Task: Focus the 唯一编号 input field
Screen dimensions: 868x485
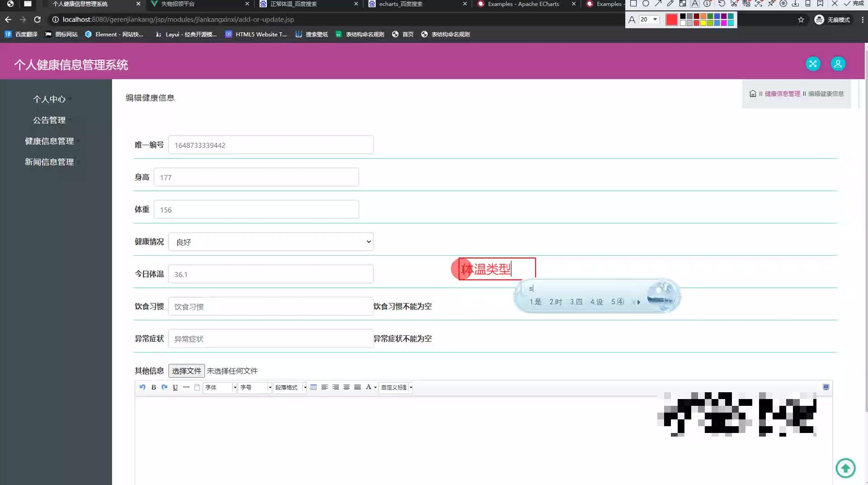Action: [x=271, y=145]
